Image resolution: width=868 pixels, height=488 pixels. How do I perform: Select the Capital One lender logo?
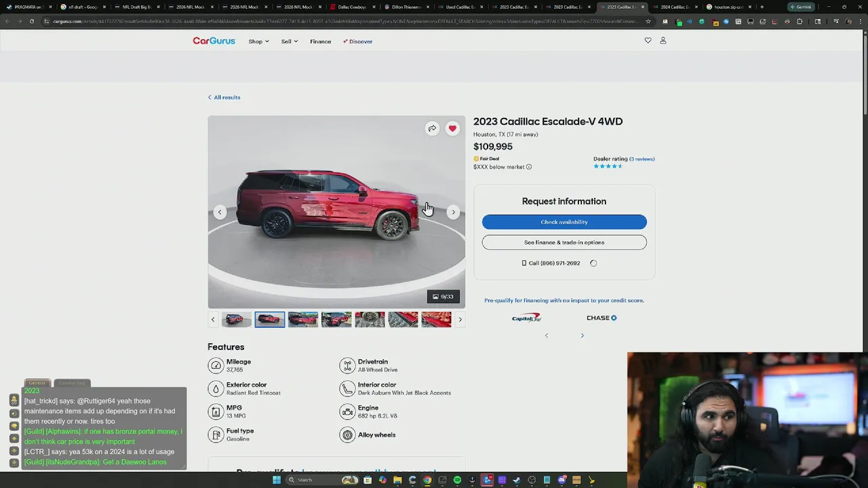(x=526, y=317)
